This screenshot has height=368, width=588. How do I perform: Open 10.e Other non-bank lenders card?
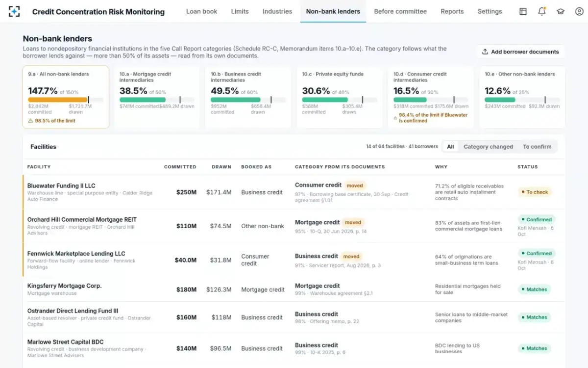522,97
